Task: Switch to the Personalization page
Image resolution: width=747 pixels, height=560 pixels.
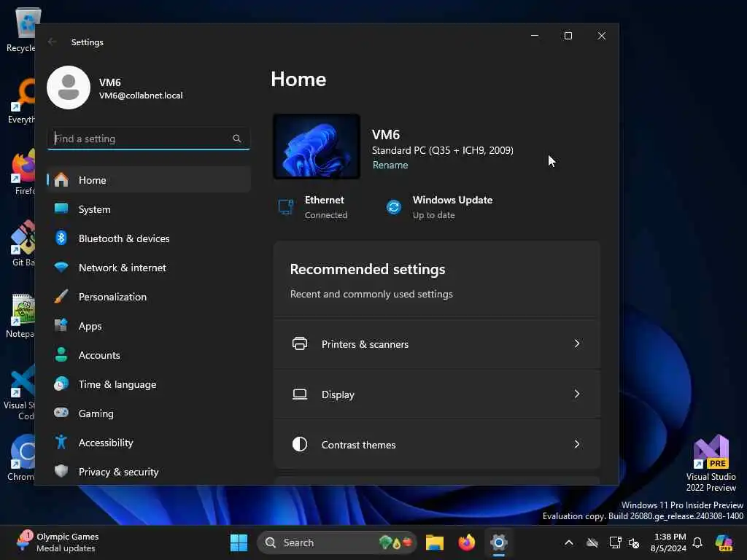Action: point(149,296)
